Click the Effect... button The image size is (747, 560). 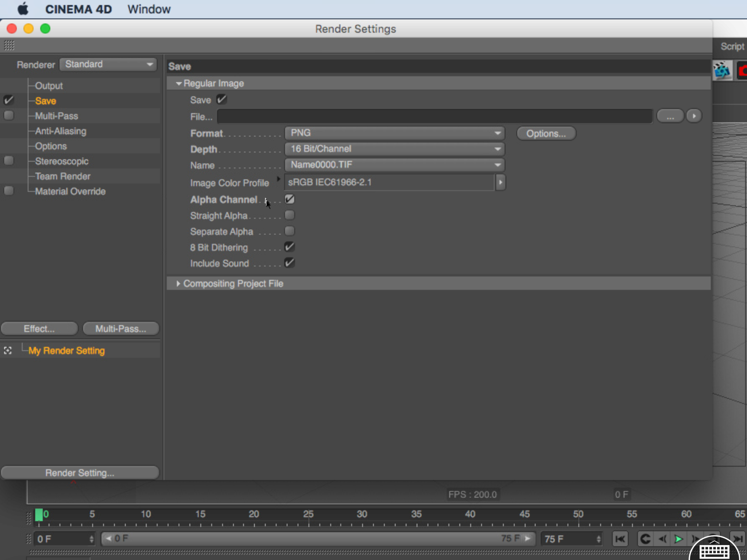coord(39,328)
